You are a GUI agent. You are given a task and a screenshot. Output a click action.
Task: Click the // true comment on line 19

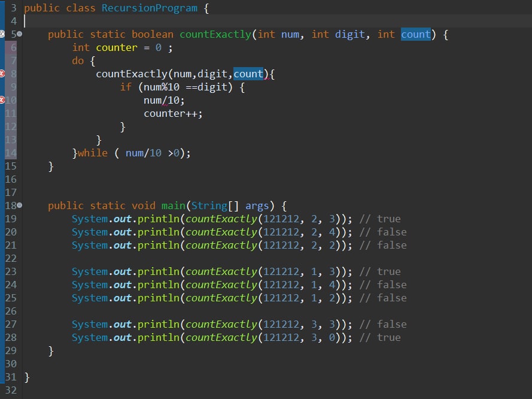pos(380,219)
